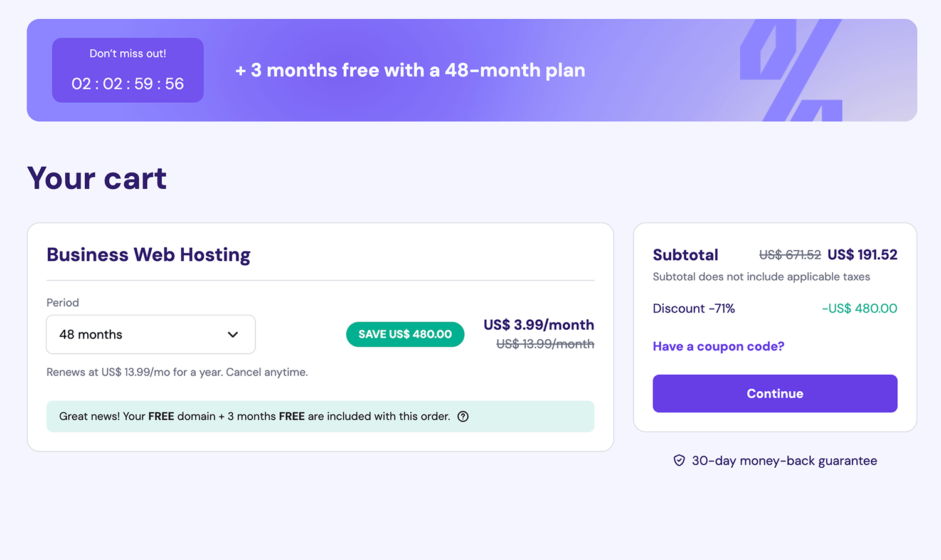
Task: Click the crossed-out US$ 13.99/month price
Action: [x=545, y=344]
